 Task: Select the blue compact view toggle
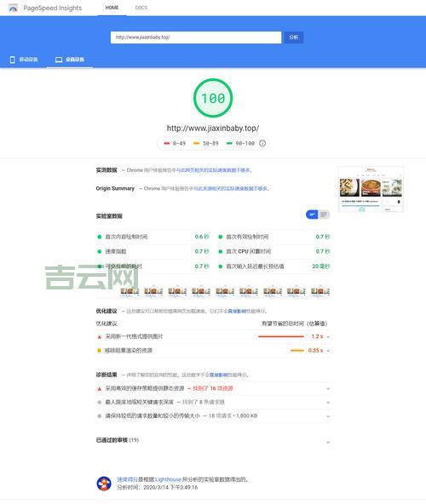312,215
